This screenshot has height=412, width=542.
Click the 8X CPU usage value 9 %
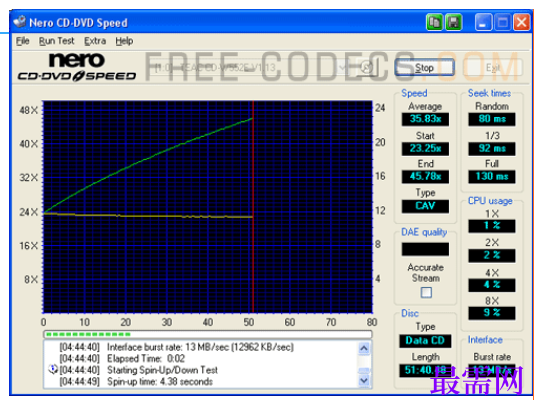492,313
